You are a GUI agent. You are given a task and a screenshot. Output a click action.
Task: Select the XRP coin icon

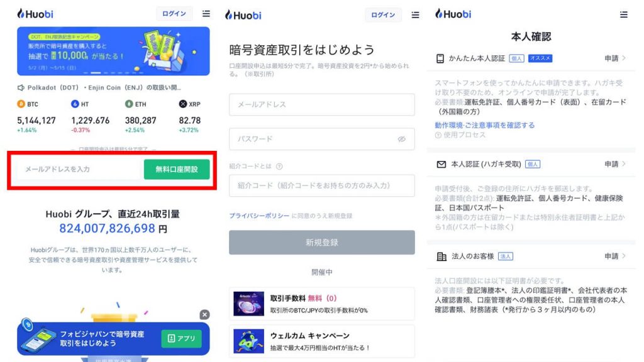tap(183, 104)
